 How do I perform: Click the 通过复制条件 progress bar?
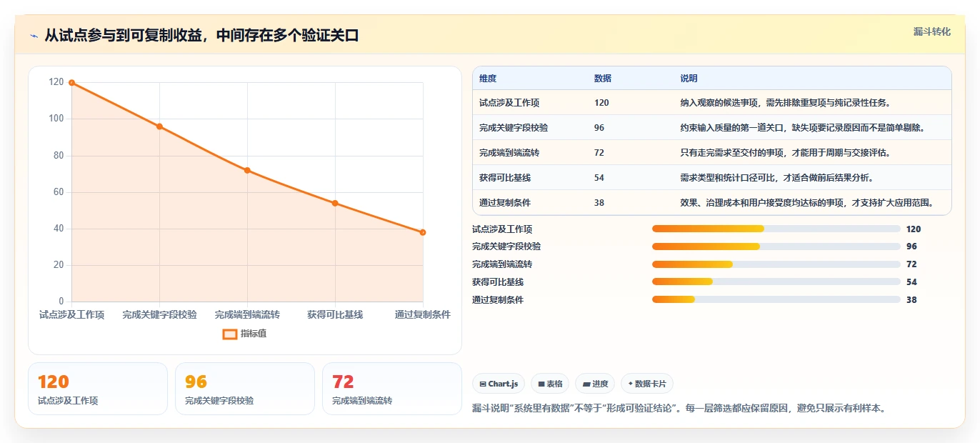pos(776,300)
